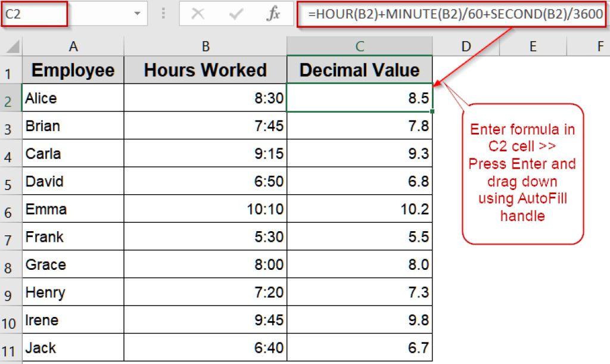
Task: Click the dotted separator beside the Name Box
Action: tap(163, 13)
